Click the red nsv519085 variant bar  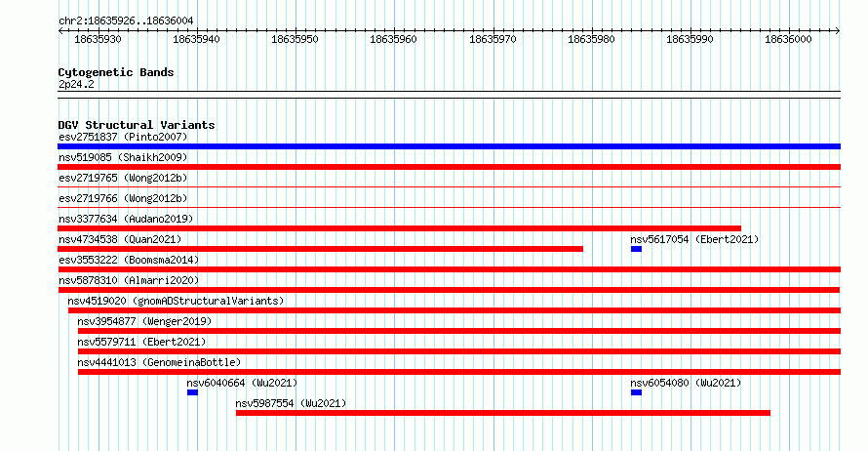449,167
